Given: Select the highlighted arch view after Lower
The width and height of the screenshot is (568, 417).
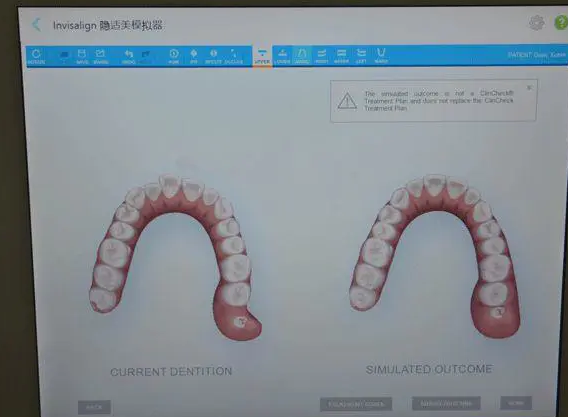Looking at the screenshot, I should coord(302,56).
